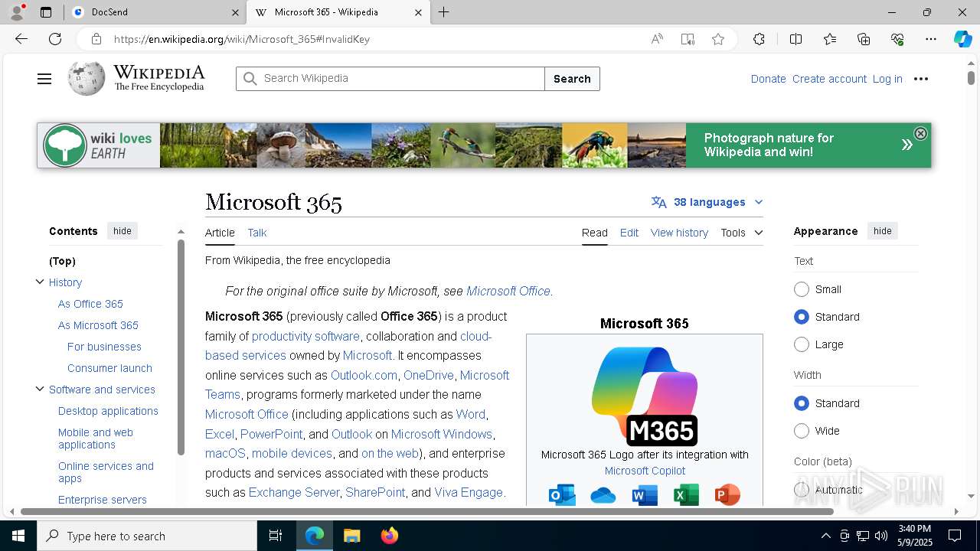
Task: Click the Outlook app icon in infobox
Action: pyautogui.click(x=562, y=495)
